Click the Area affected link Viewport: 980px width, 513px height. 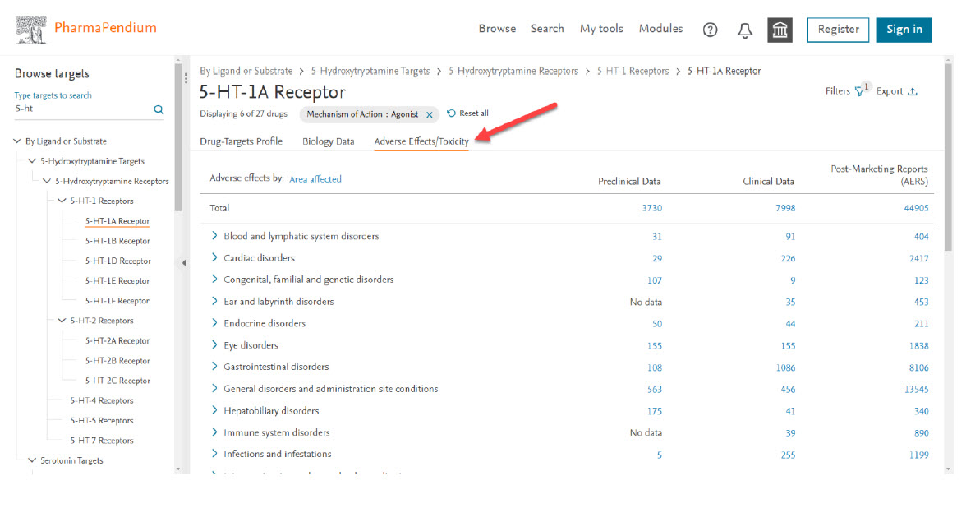click(x=315, y=178)
